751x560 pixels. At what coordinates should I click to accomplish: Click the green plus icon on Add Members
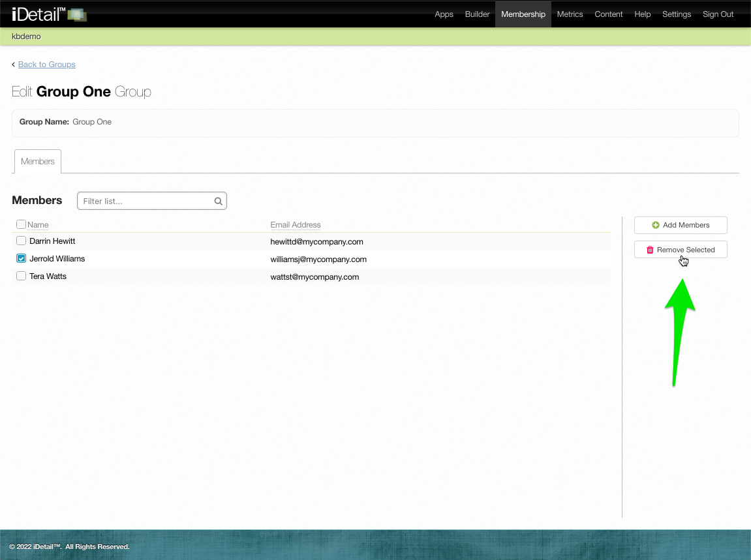click(x=655, y=225)
